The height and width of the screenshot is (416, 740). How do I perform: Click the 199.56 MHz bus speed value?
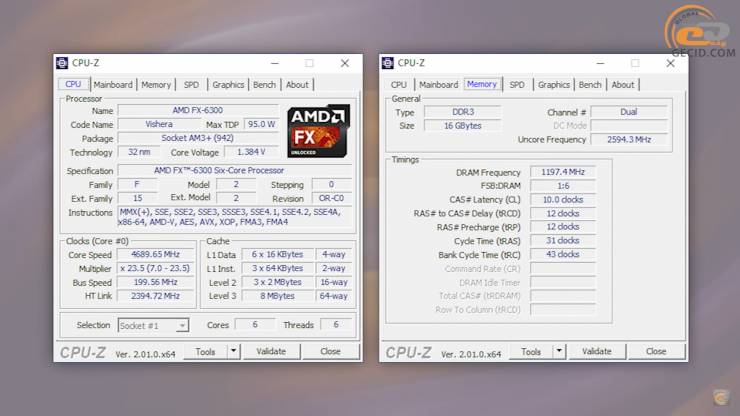tap(155, 282)
